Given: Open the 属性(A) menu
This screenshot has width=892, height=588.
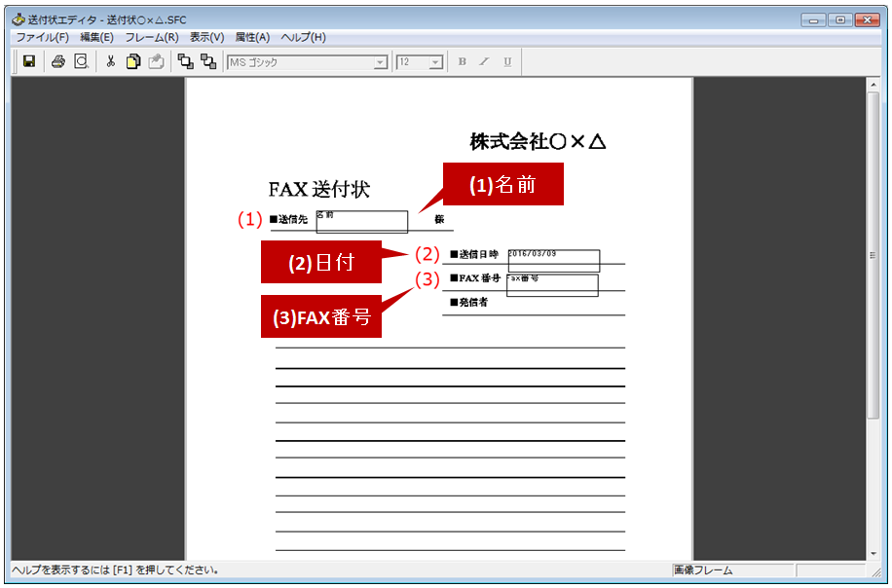Looking at the screenshot, I should (252, 37).
